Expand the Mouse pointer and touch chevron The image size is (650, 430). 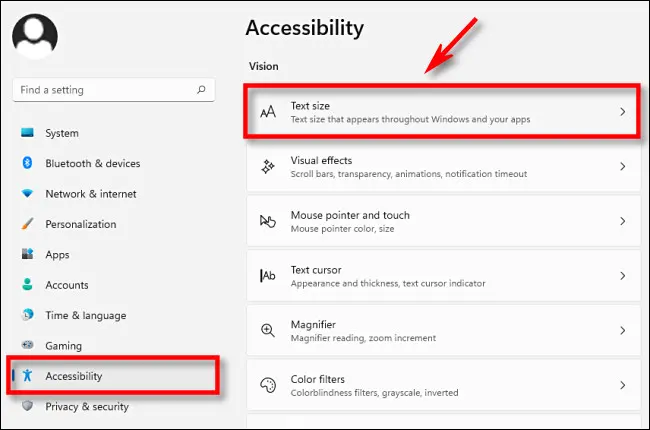622,221
